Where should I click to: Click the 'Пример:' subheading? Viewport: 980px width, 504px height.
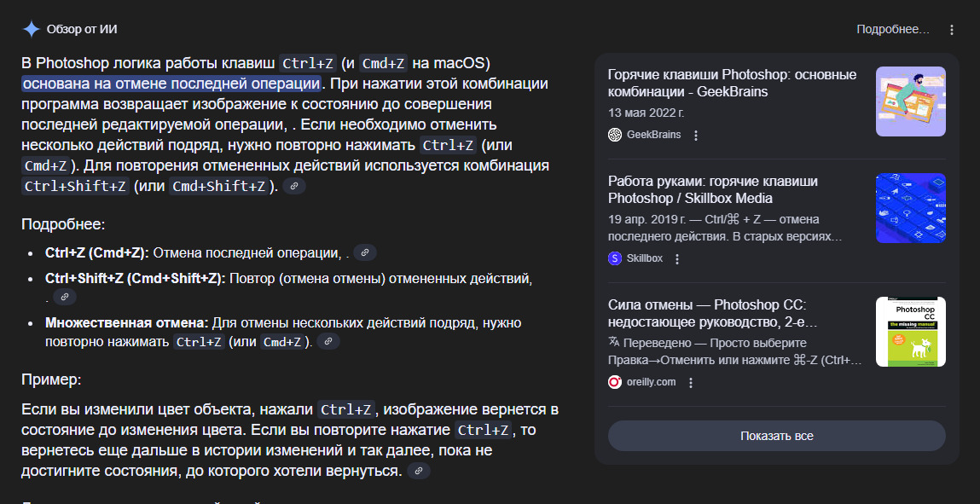51,380
